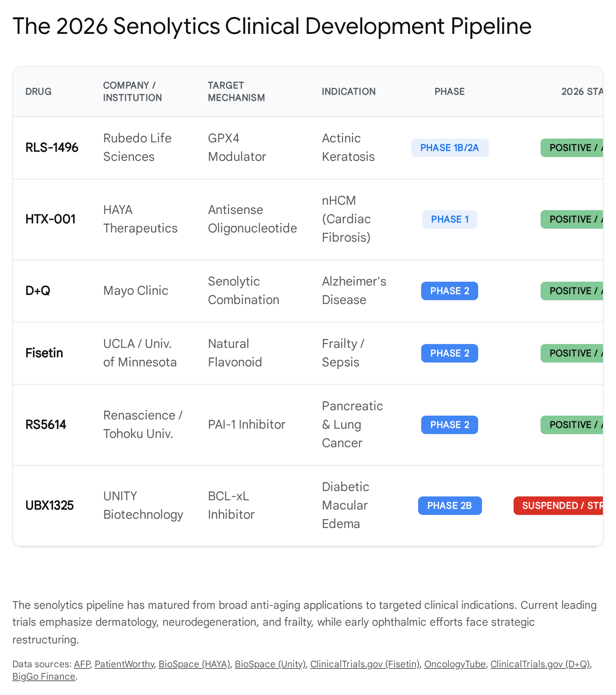Click the red SUSPENDED status badge
This screenshot has width=616, height=695.
click(558, 506)
